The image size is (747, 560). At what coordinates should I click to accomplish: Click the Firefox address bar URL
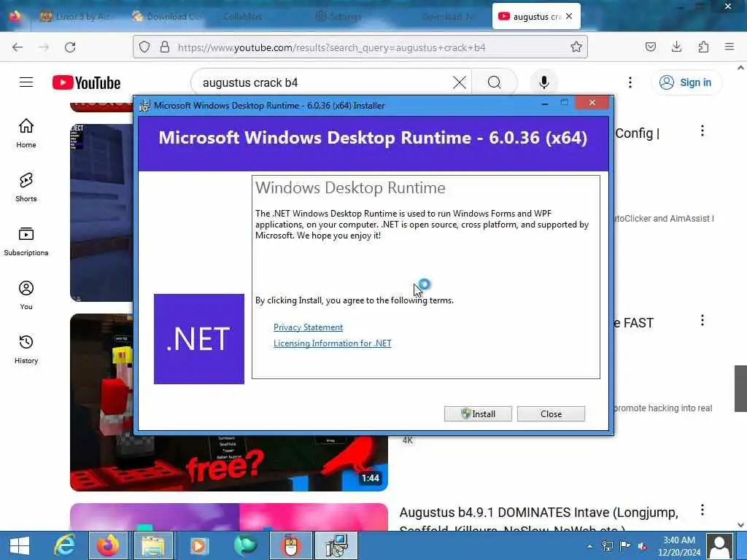331,47
